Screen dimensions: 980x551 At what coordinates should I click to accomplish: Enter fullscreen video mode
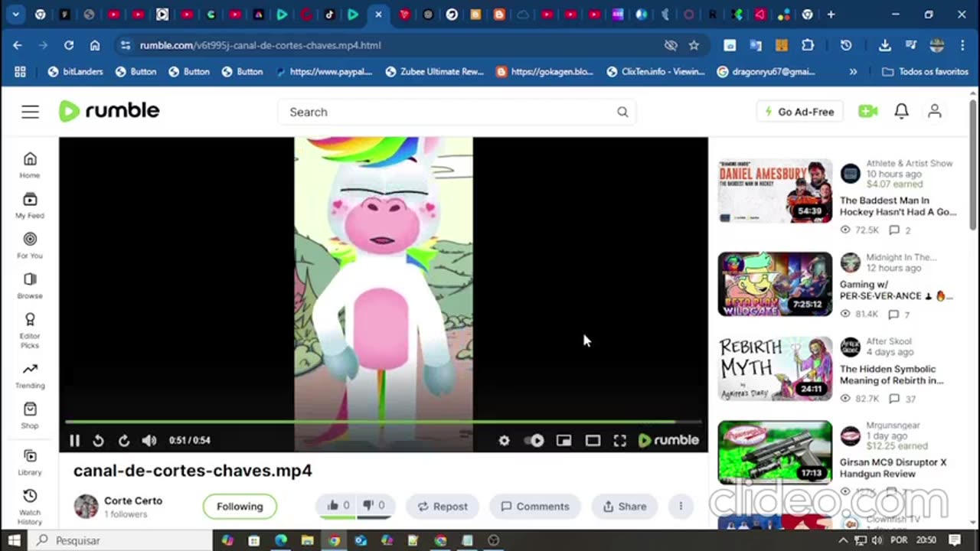[620, 440]
